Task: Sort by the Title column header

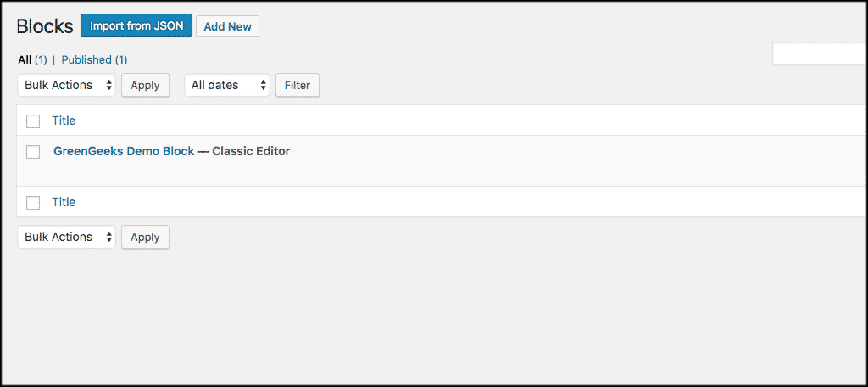Action: (64, 121)
